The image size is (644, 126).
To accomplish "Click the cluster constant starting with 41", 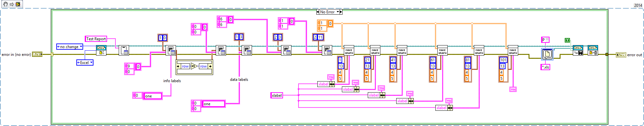I will (x=393, y=69).
